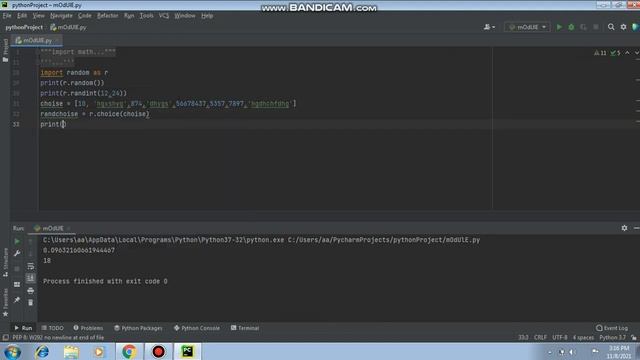This screenshot has width=640, height=360.
Task: Click the stop square in Run panel
Action: click(x=17, y=269)
